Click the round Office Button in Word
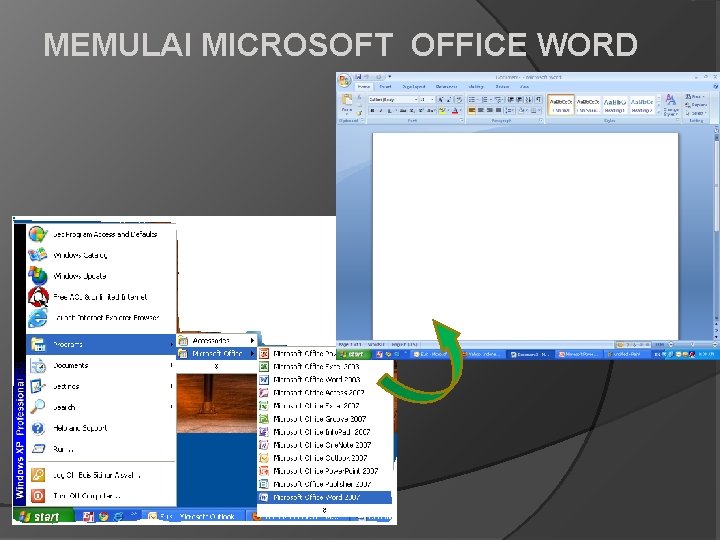The height and width of the screenshot is (540, 720). click(344, 80)
